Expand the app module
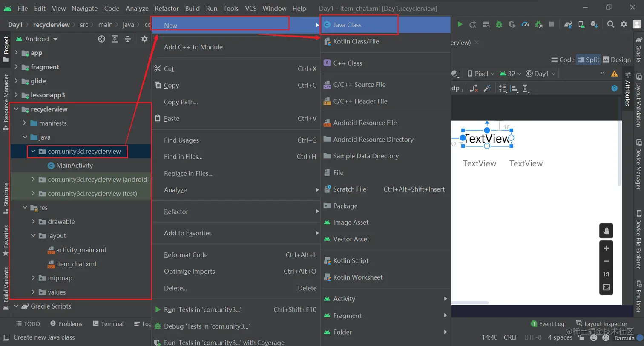The width and height of the screenshot is (644, 346). click(x=16, y=53)
